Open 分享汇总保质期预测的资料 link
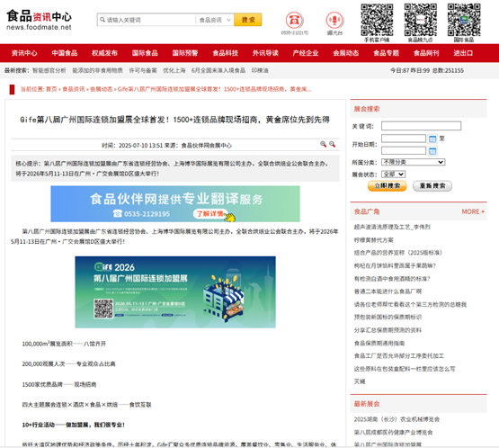The height and width of the screenshot is (448, 499). click(388, 330)
